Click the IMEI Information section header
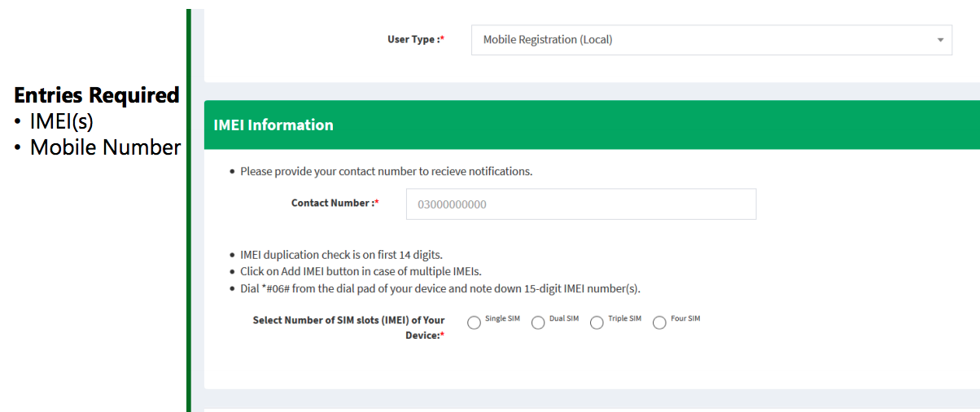The height and width of the screenshot is (412, 980). click(273, 125)
